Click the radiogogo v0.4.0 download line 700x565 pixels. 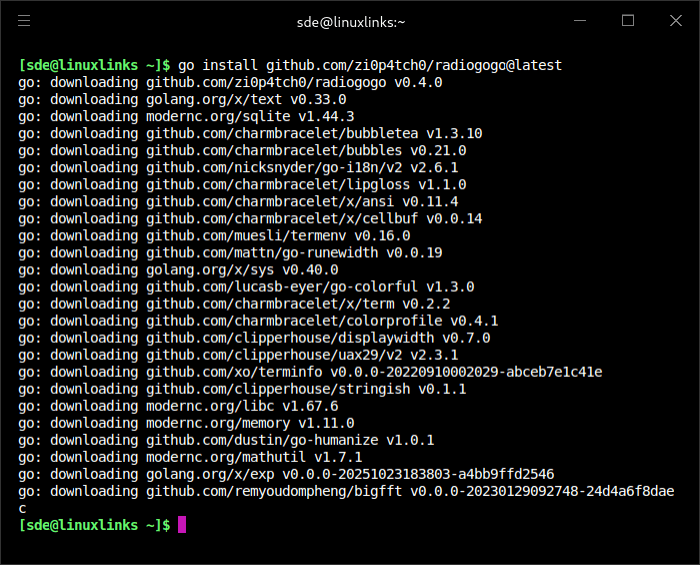pos(230,82)
